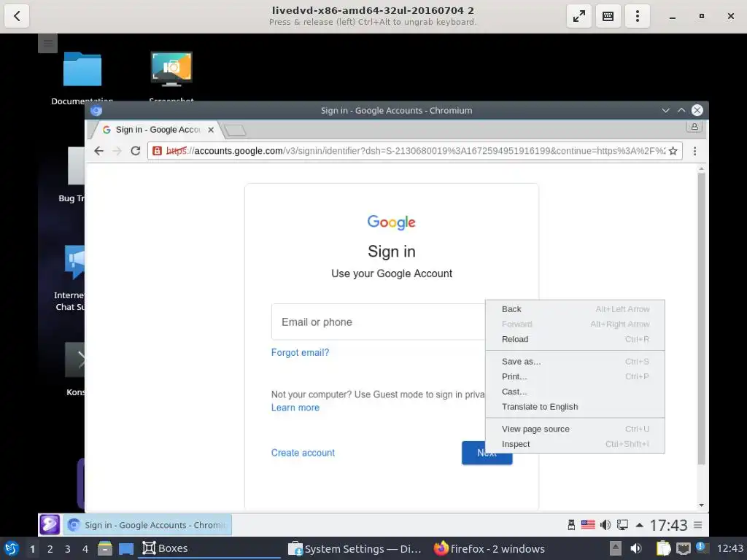Close the Sign in - Google Accounts tab
Image resolution: width=747 pixels, height=560 pixels.
click(x=211, y=130)
